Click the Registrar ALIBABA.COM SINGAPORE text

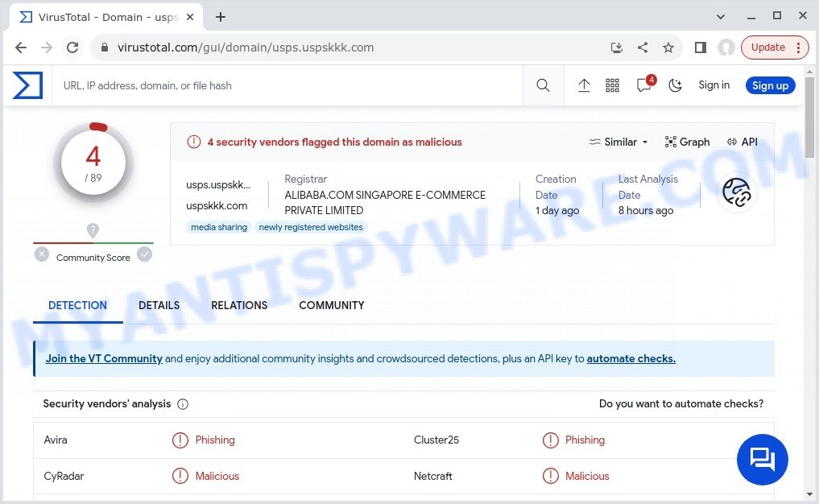(385, 203)
